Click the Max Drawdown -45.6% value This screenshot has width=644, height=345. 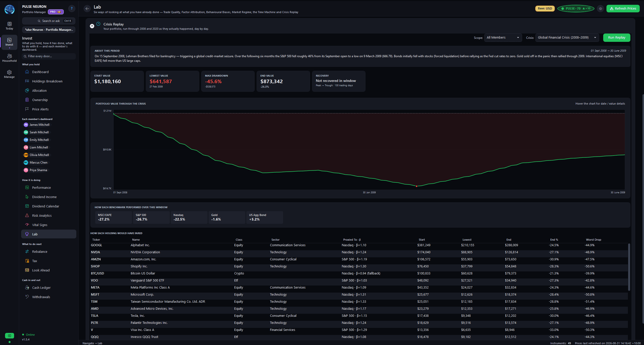pos(213,81)
